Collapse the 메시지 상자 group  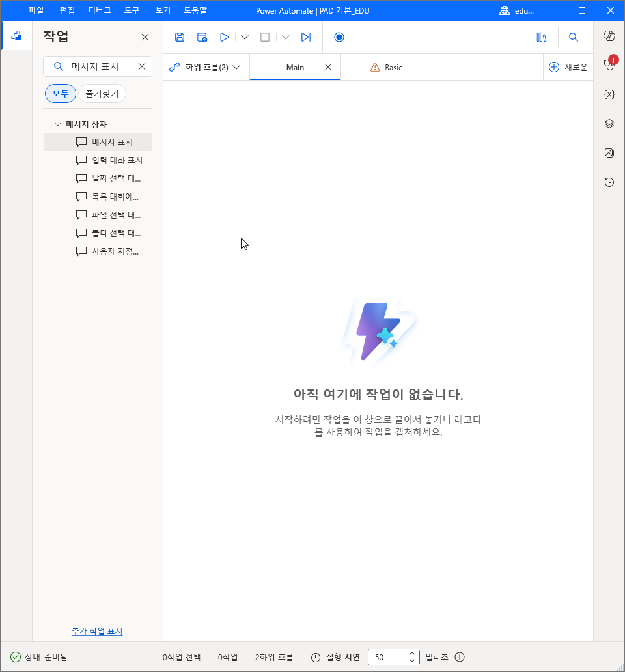coord(58,124)
